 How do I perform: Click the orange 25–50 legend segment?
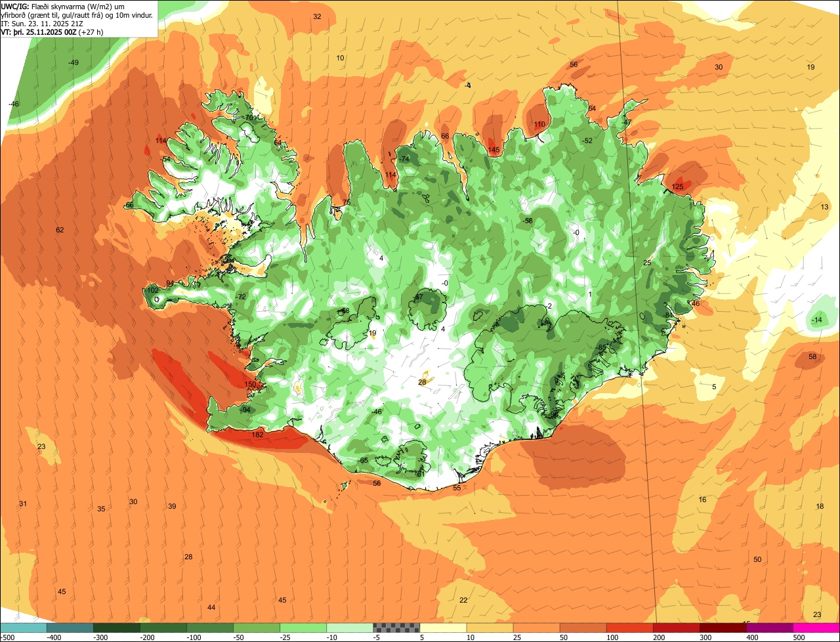point(536,628)
